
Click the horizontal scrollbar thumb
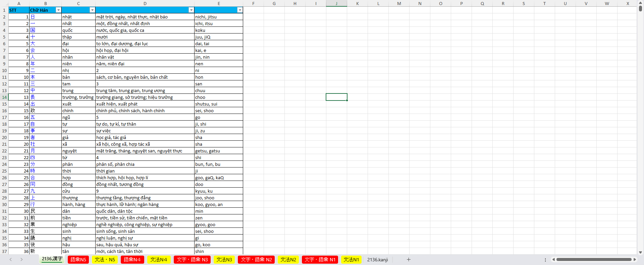(594, 260)
